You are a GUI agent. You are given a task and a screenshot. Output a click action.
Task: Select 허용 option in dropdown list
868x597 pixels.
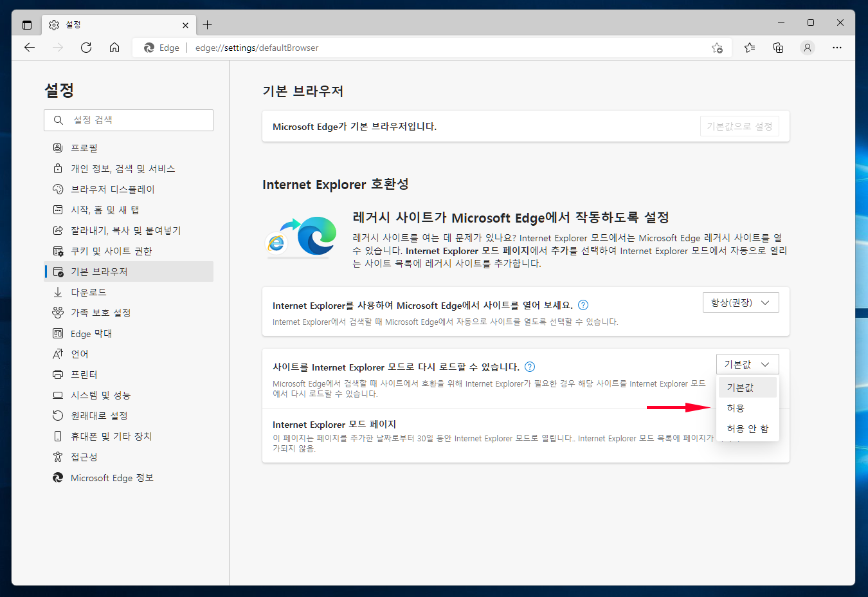pyautogui.click(x=748, y=408)
